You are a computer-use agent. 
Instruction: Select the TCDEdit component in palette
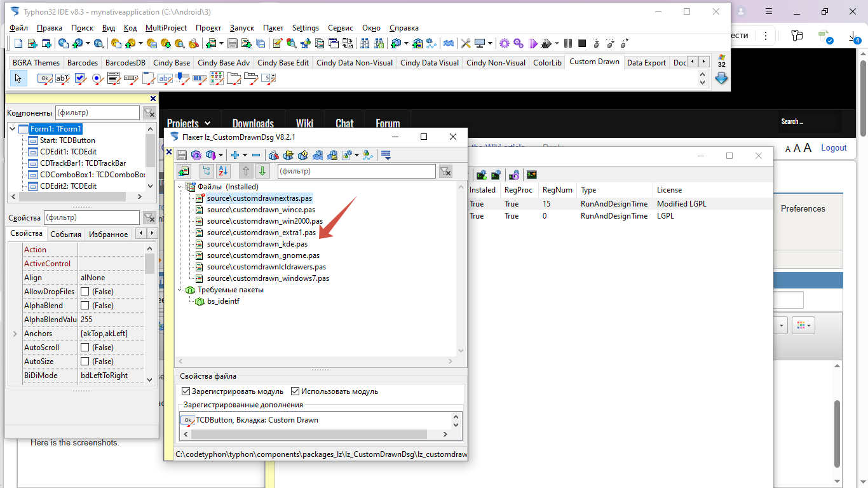tap(62, 79)
